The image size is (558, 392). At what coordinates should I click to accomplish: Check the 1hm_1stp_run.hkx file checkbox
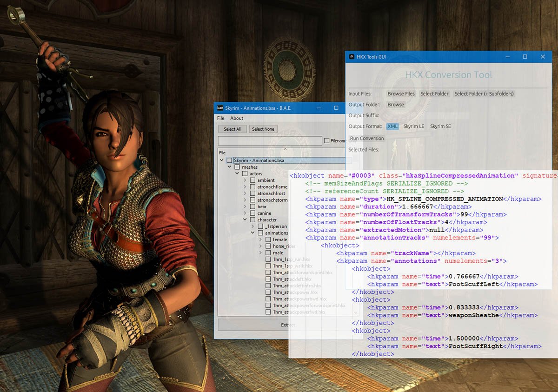pyautogui.click(x=268, y=259)
